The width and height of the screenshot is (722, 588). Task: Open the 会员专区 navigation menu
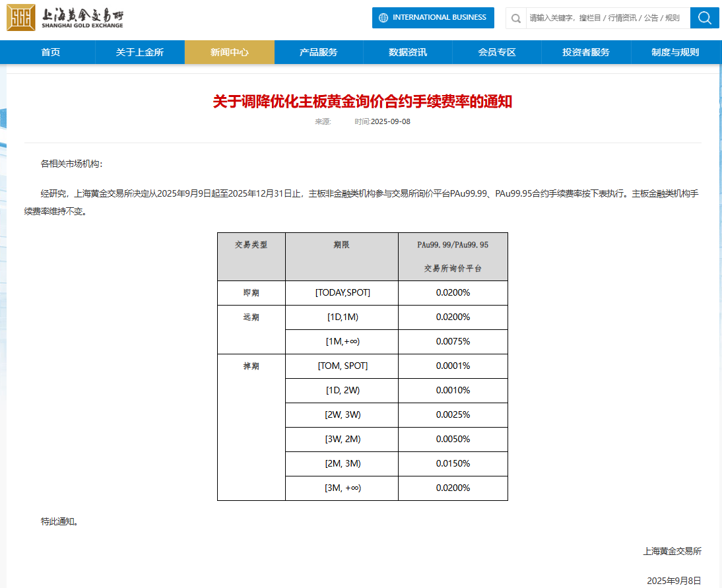[496, 51]
